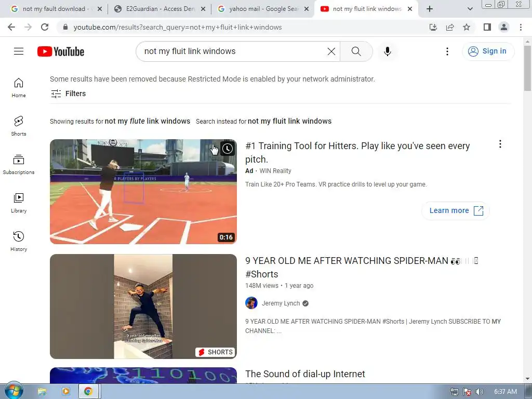Toggle Chrome side panel icon
This screenshot has height=399, width=532.
pyautogui.click(x=487, y=27)
